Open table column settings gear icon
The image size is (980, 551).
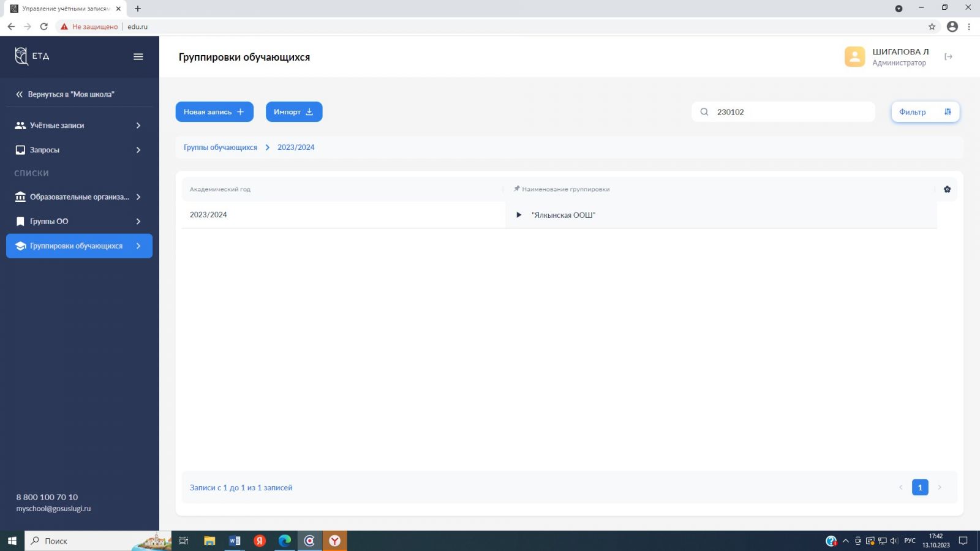(x=947, y=189)
